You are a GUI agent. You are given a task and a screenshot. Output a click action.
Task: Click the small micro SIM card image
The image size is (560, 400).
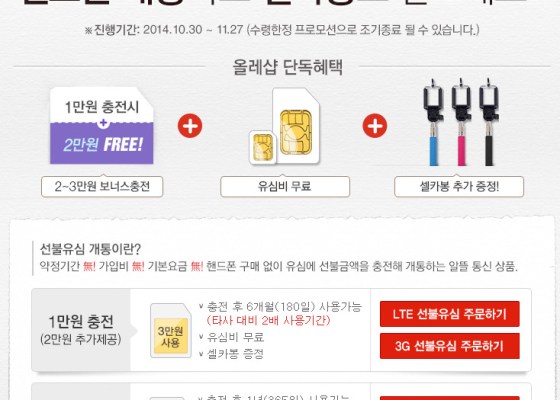[x=263, y=147]
